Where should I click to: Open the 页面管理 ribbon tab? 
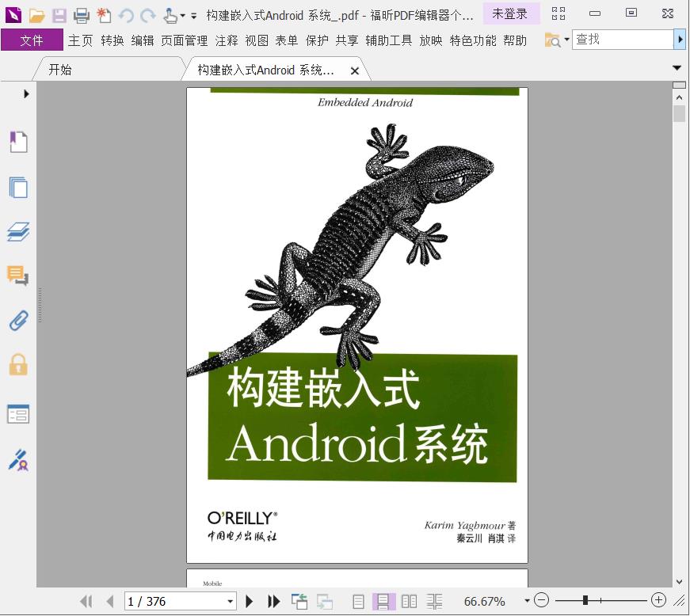tap(185, 40)
